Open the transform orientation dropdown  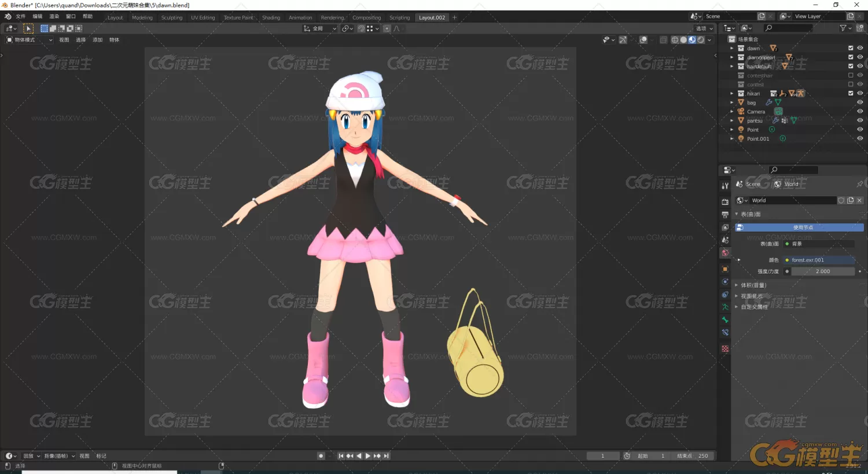319,28
